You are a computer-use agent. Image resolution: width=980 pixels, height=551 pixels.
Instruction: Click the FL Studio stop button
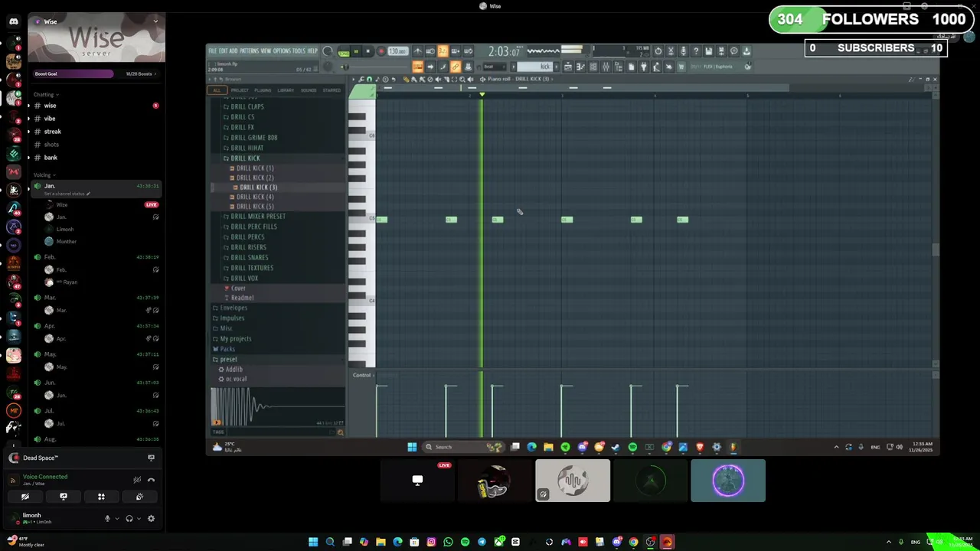367,51
